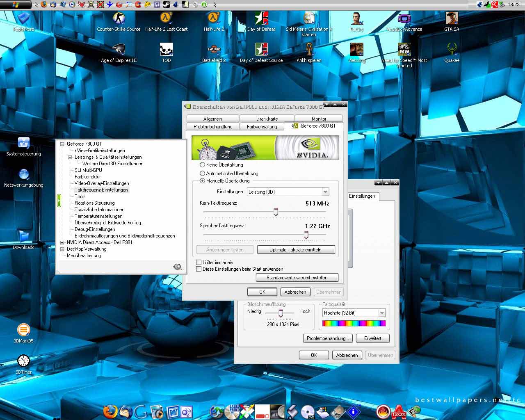The image size is (525, 420).
Task: Switch to Monitor tab
Action: (x=319, y=119)
